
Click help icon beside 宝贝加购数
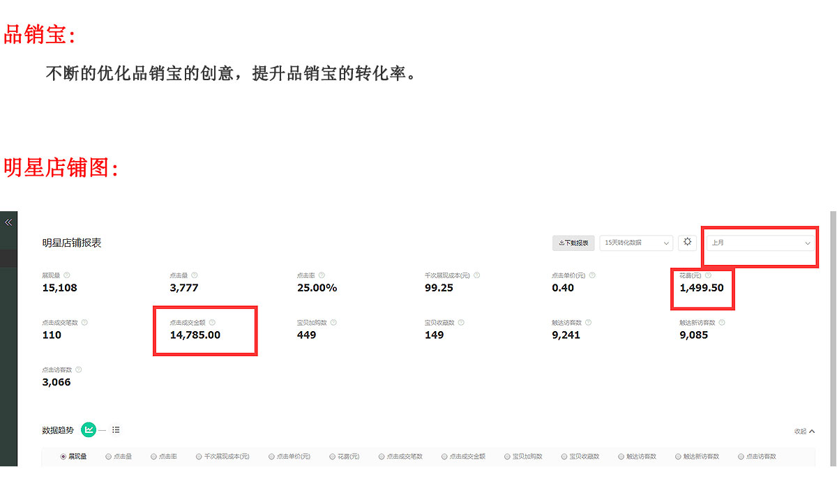tap(333, 323)
